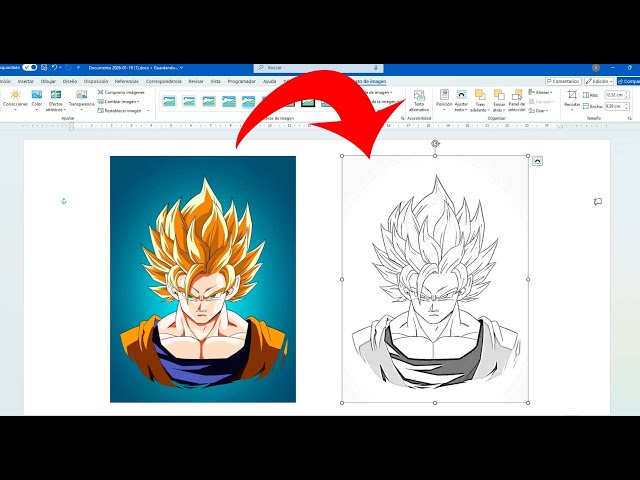Expand Restablecer imagen arrow options
This screenshot has width=640, height=480.
(x=148, y=111)
